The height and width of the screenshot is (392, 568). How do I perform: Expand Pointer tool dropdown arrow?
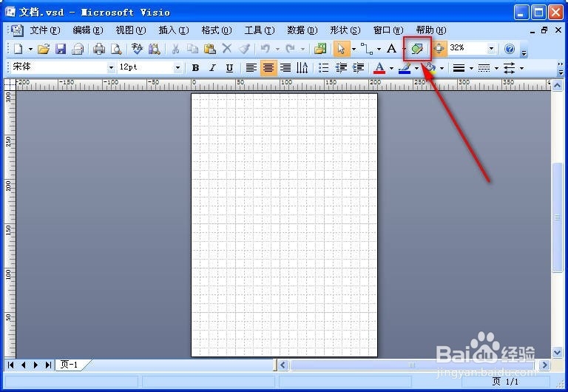pos(354,49)
